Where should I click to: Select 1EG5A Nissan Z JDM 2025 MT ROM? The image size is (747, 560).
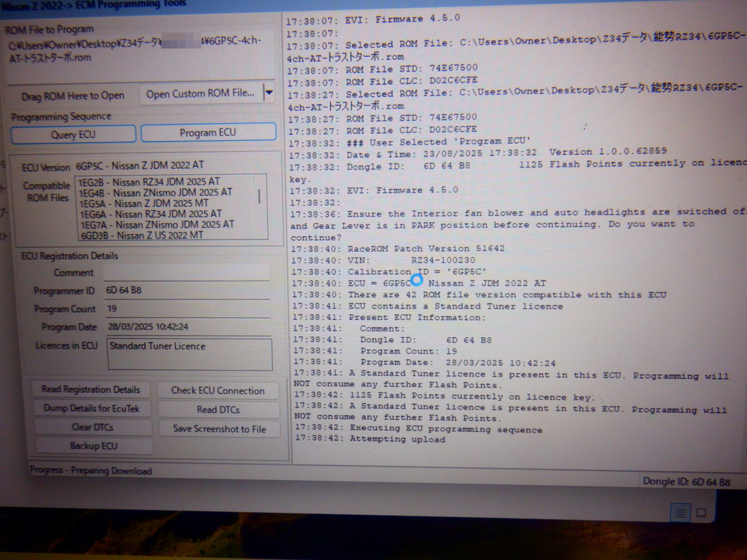(x=144, y=203)
